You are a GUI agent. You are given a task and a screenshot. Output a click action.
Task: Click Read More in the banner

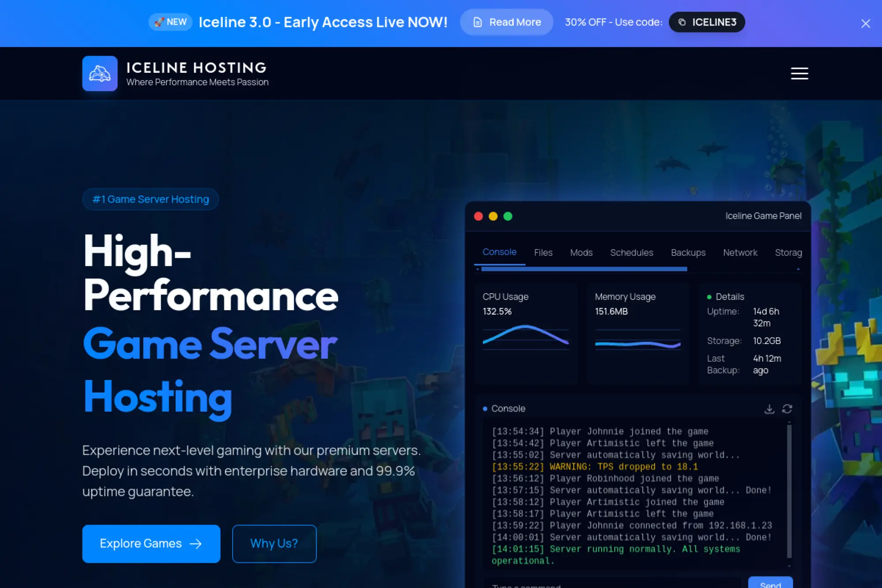point(506,22)
